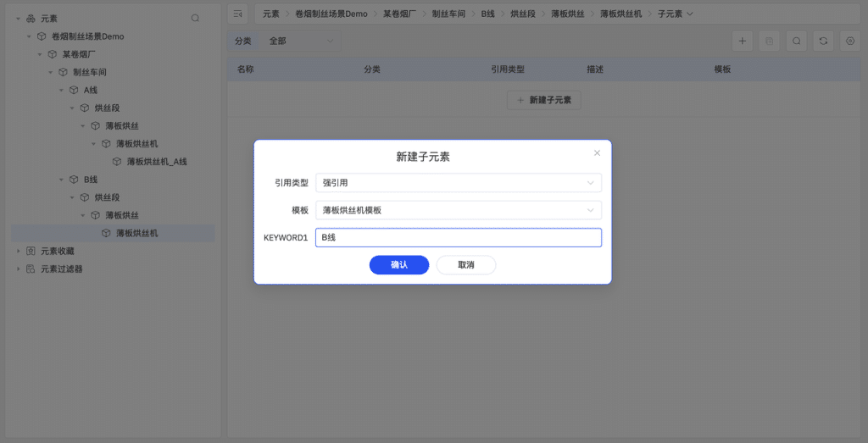Click the search icon in the tree panel
This screenshot has height=443, width=868.
point(195,19)
